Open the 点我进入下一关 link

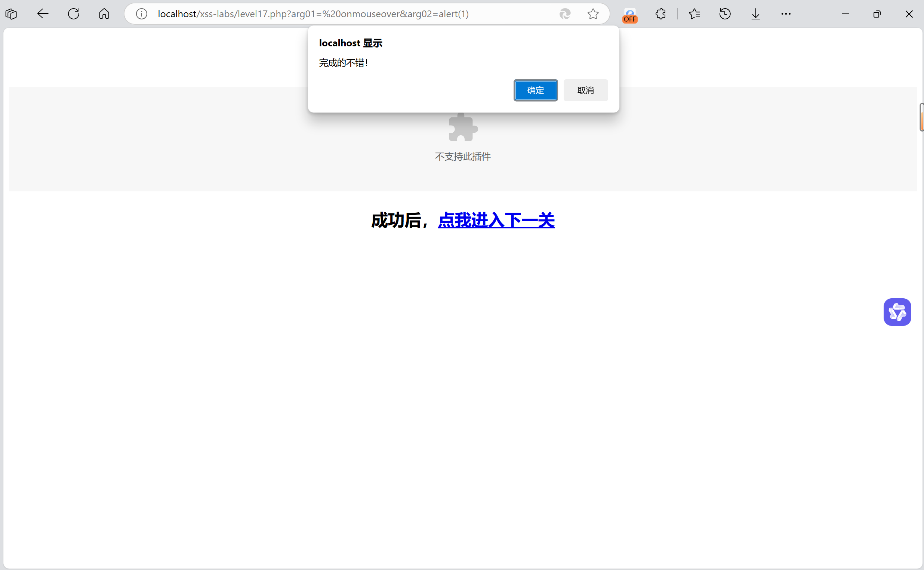click(x=496, y=220)
